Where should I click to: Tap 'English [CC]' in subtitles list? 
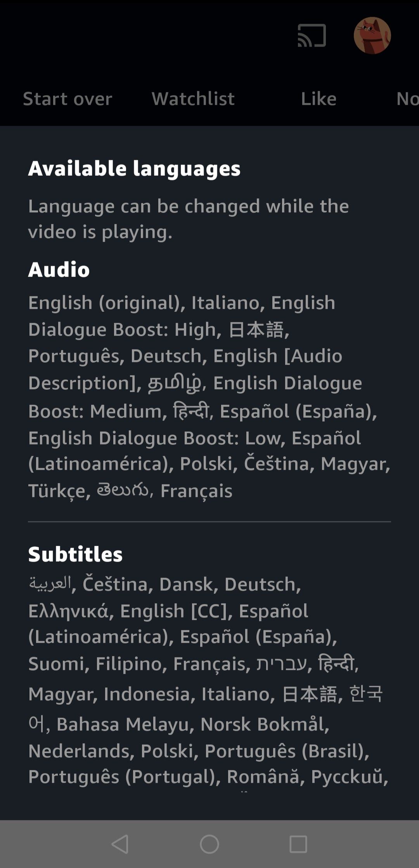tap(173, 611)
